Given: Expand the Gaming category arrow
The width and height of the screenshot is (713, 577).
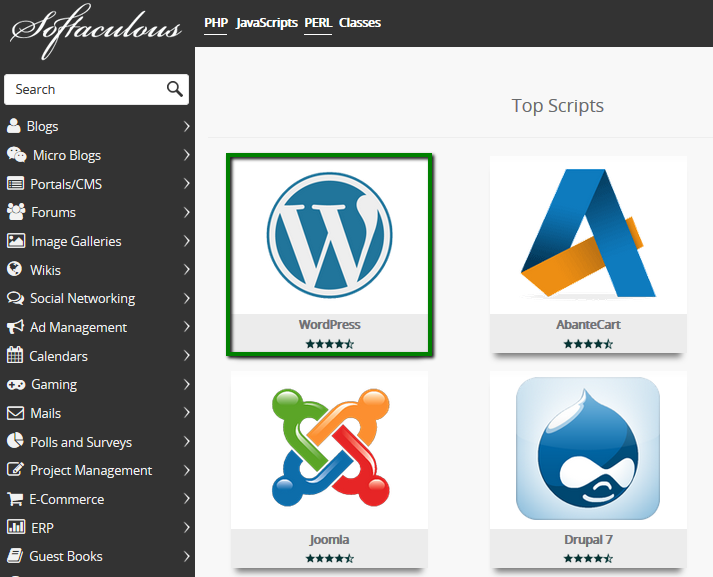Looking at the screenshot, I should click(x=186, y=385).
